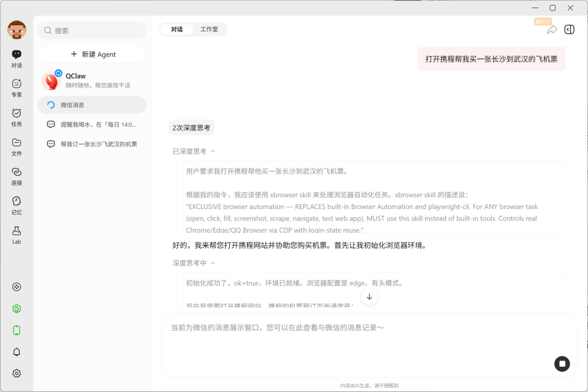Click the search magnifier icon

[48, 31]
